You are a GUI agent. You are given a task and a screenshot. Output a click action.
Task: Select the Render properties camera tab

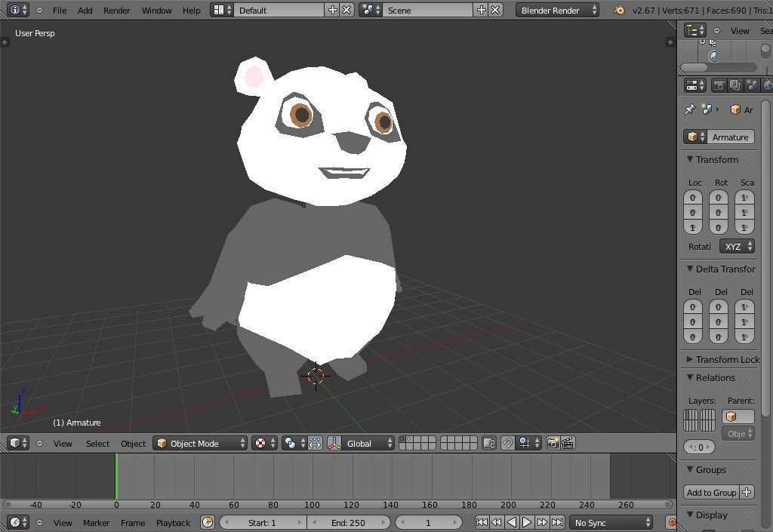[x=719, y=85]
